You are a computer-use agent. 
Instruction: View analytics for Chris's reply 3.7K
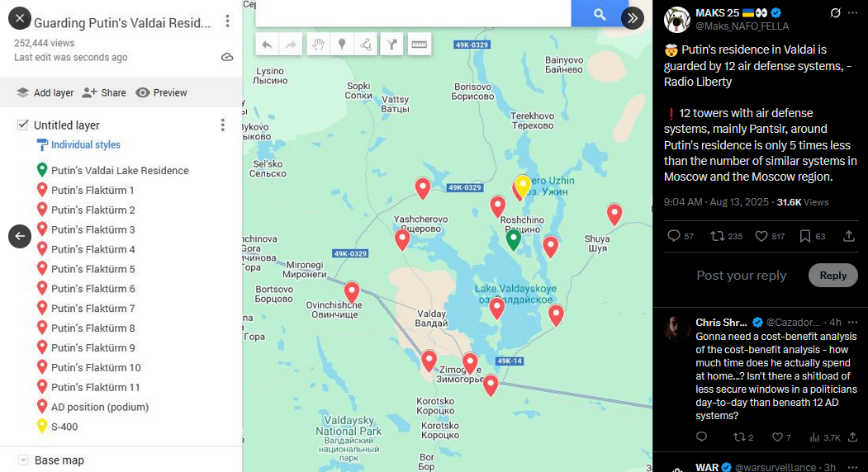[x=824, y=437]
